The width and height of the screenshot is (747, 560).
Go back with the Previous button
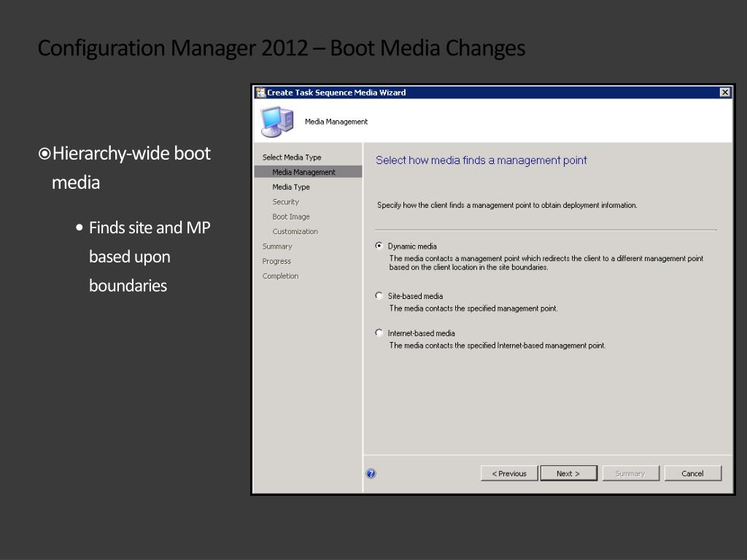[509, 473]
